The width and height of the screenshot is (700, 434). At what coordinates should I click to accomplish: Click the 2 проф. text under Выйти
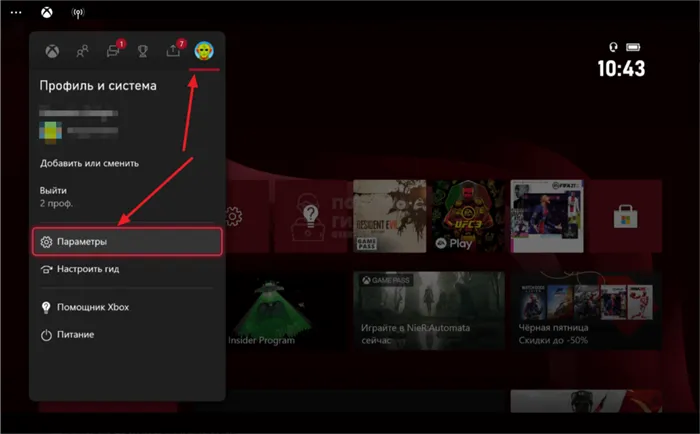pyautogui.click(x=56, y=203)
